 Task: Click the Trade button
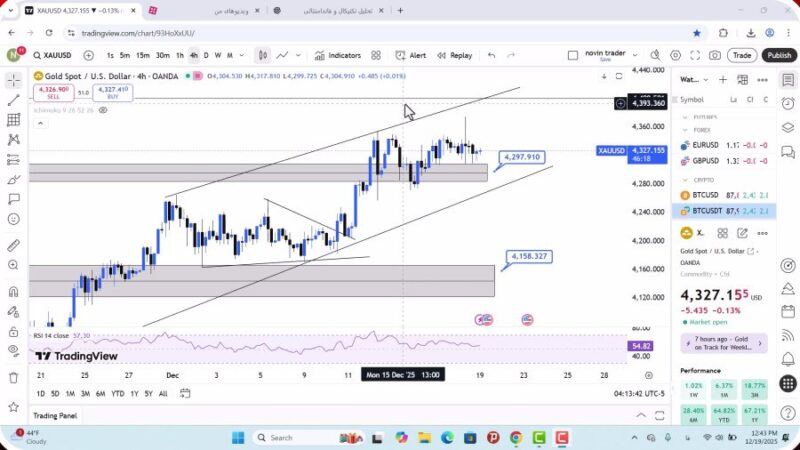tap(741, 55)
